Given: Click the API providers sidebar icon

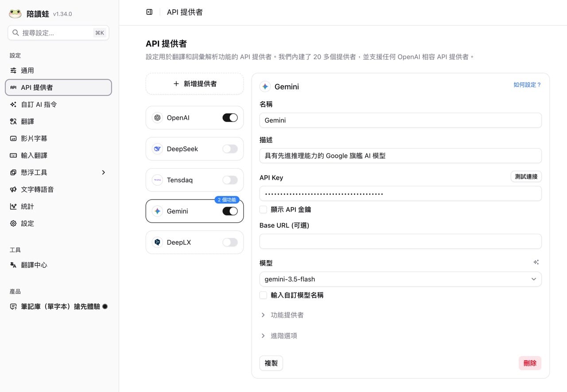Looking at the screenshot, I should pyautogui.click(x=13, y=88).
